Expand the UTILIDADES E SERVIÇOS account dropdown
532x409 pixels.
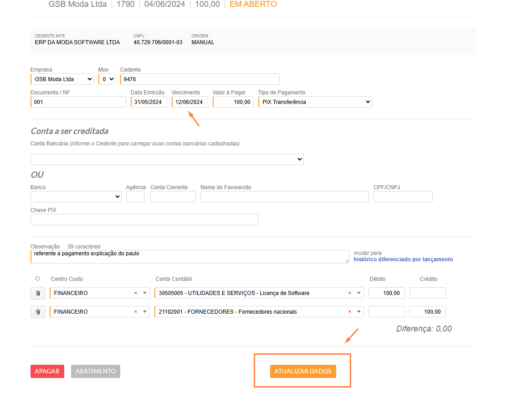pyautogui.click(x=359, y=293)
